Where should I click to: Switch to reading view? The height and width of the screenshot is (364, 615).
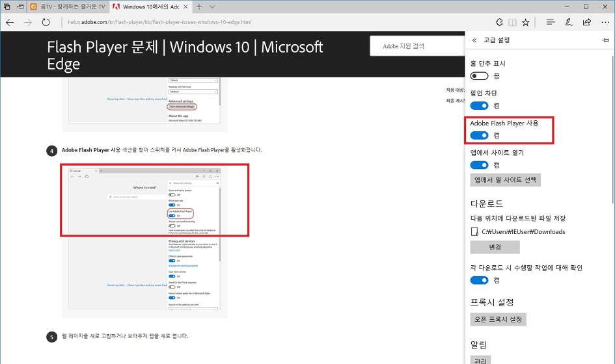coord(512,22)
